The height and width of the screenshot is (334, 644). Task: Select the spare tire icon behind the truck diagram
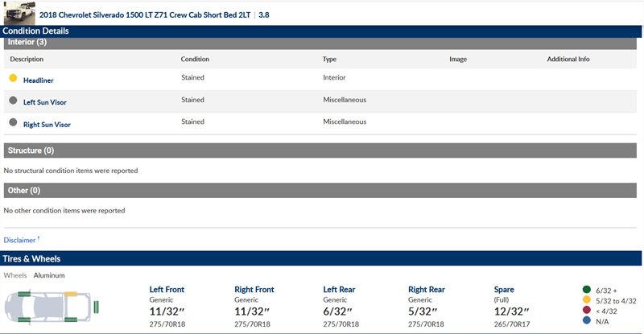coord(96,307)
